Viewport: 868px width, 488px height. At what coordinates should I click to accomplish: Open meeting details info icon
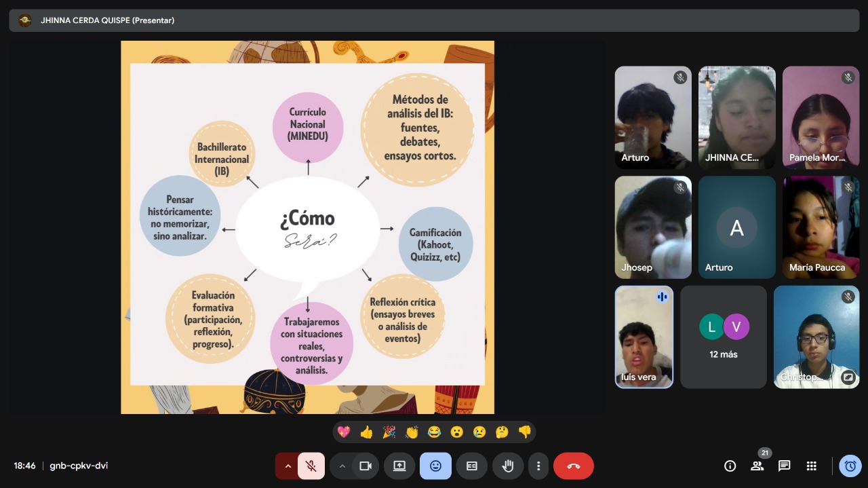pyautogui.click(x=730, y=466)
